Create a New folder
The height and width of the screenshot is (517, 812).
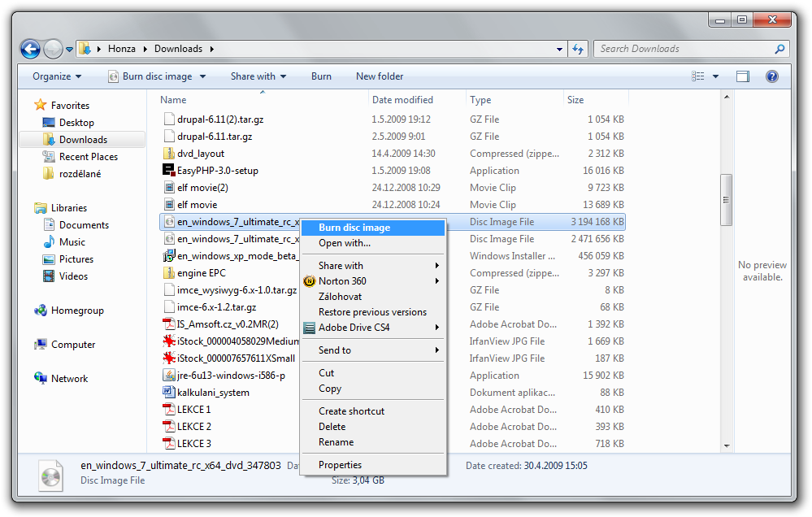tap(379, 76)
